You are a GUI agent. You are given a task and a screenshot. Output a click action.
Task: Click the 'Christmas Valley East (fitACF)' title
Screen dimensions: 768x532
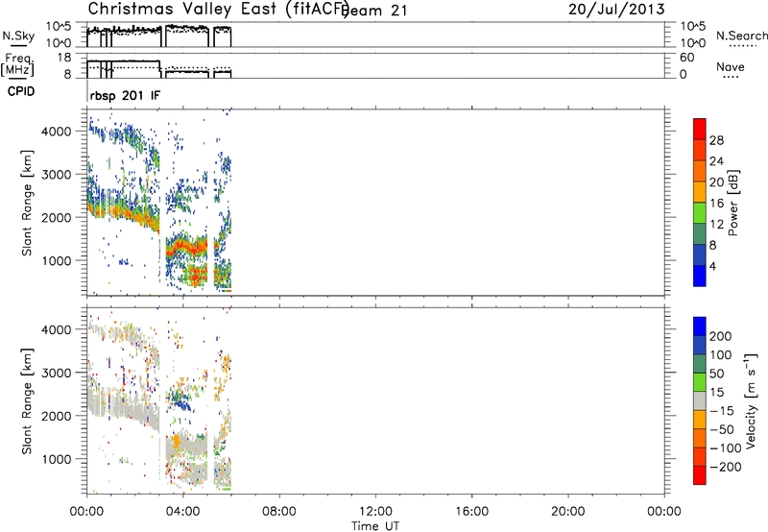[218, 9]
